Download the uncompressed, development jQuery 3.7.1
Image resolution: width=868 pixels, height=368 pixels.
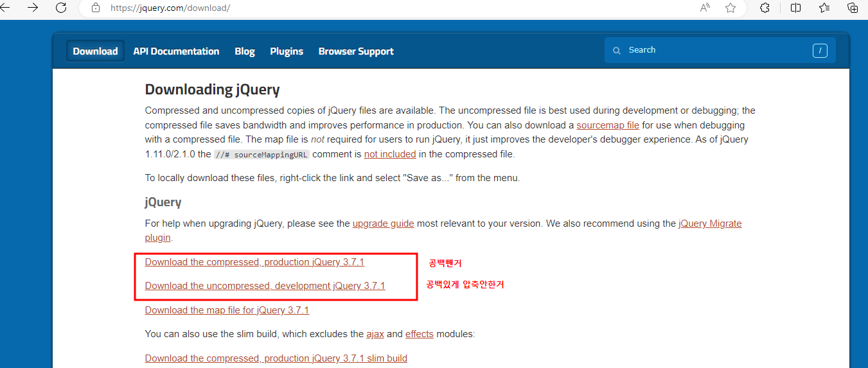point(265,286)
